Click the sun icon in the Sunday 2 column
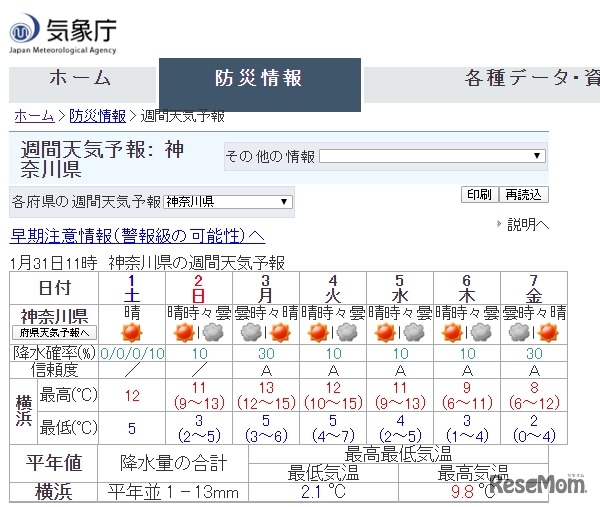This screenshot has width=600, height=507. tap(184, 332)
